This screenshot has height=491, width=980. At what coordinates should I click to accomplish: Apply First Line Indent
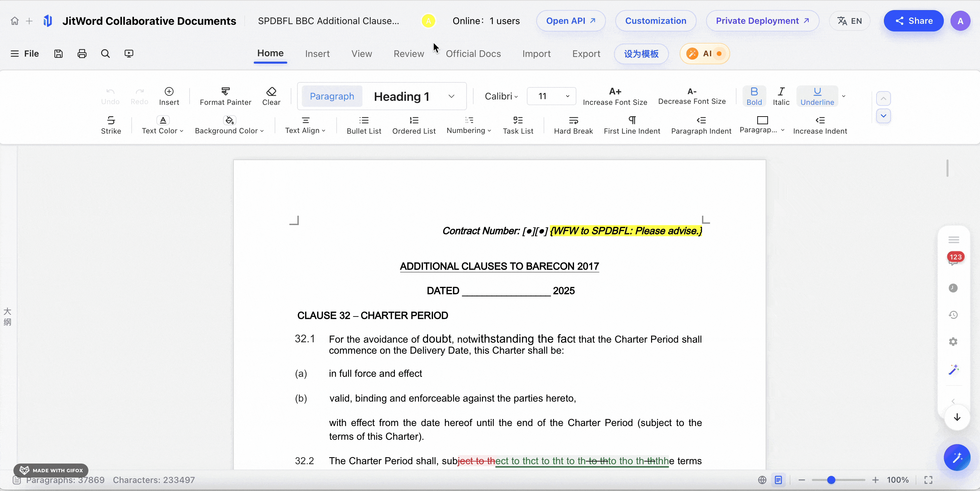tap(632, 125)
